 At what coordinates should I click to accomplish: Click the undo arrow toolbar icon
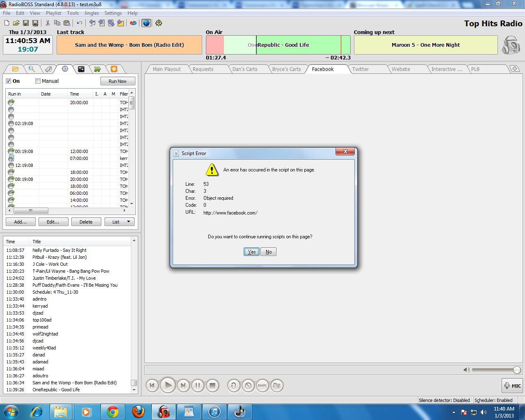pos(80,23)
